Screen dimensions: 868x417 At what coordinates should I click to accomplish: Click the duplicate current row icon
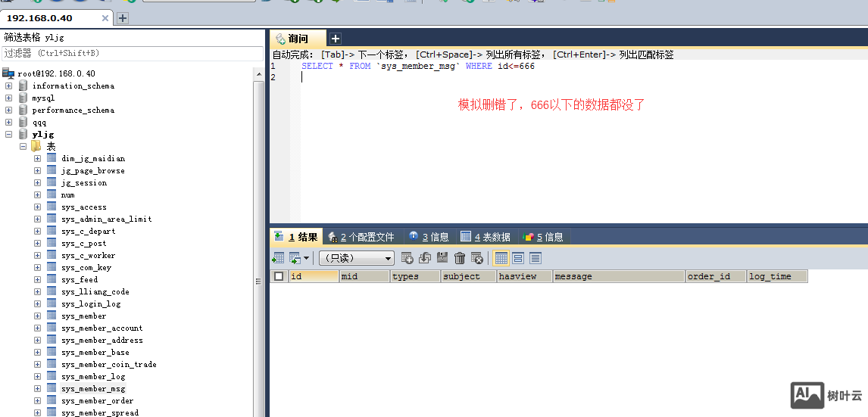(x=425, y=258)
